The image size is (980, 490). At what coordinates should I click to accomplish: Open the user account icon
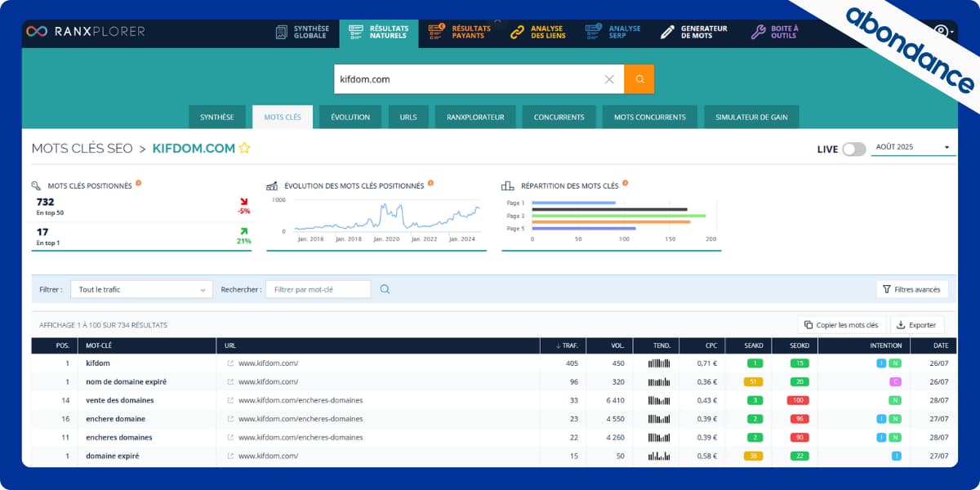pyautogui.click(x=941, y=31)
